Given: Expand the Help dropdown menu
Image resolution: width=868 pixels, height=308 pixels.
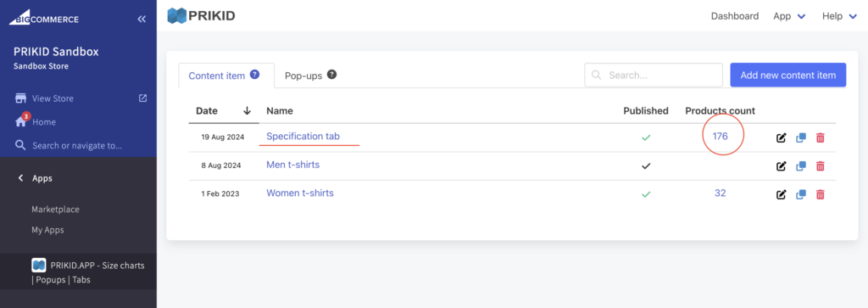Looking at the screenshot, I should click(840, 16).
